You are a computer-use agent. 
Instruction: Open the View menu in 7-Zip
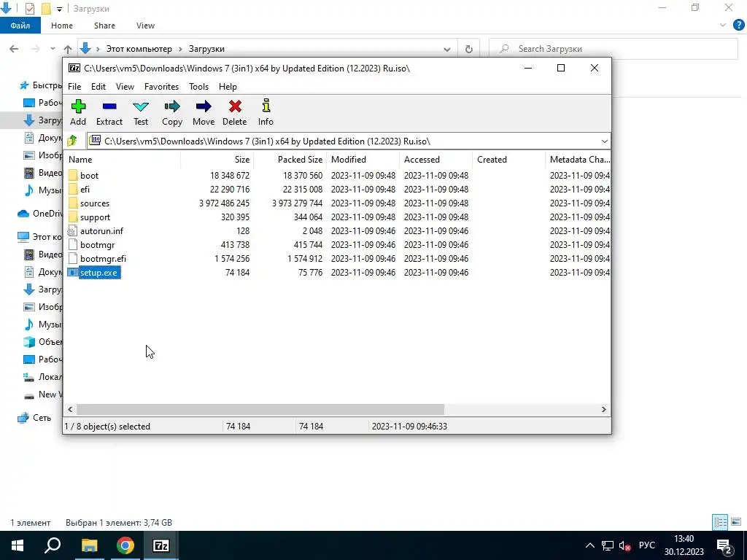[125, 87]
